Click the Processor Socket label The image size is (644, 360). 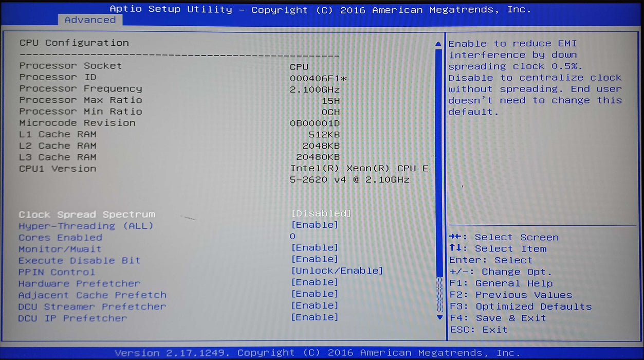pyautogui.click(x=70, y=66)
